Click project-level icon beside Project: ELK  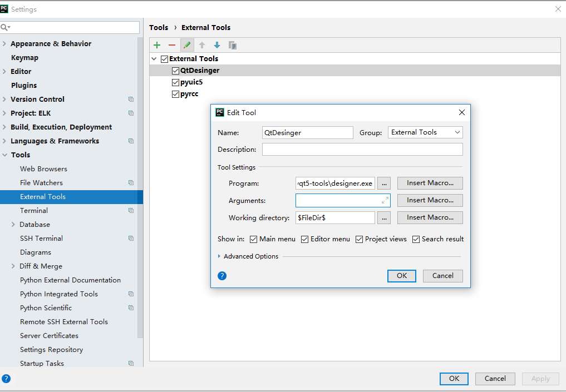(x=131, y=113)
